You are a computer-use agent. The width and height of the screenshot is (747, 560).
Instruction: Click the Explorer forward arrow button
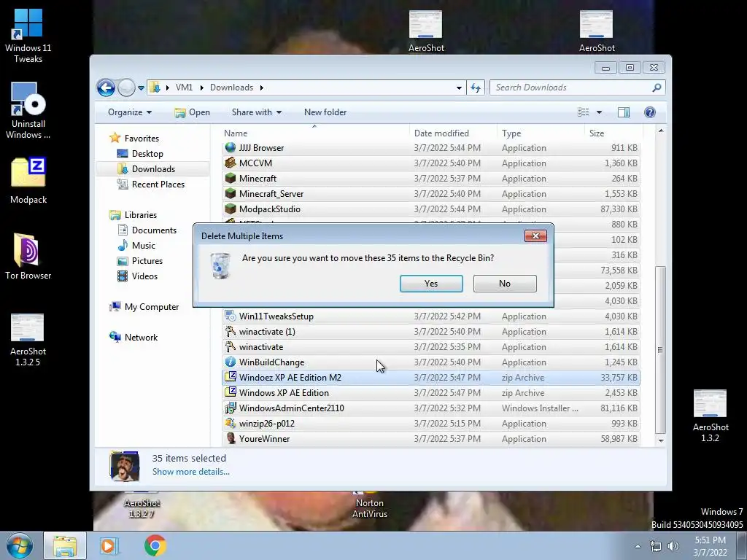[x=126, y=87]
